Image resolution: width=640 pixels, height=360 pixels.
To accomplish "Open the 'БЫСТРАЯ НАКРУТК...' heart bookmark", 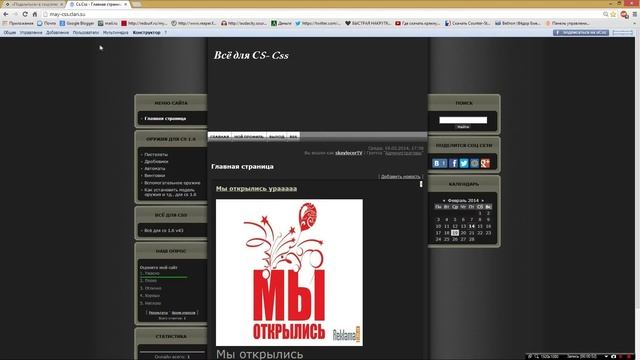I will [x=368, y=23].
